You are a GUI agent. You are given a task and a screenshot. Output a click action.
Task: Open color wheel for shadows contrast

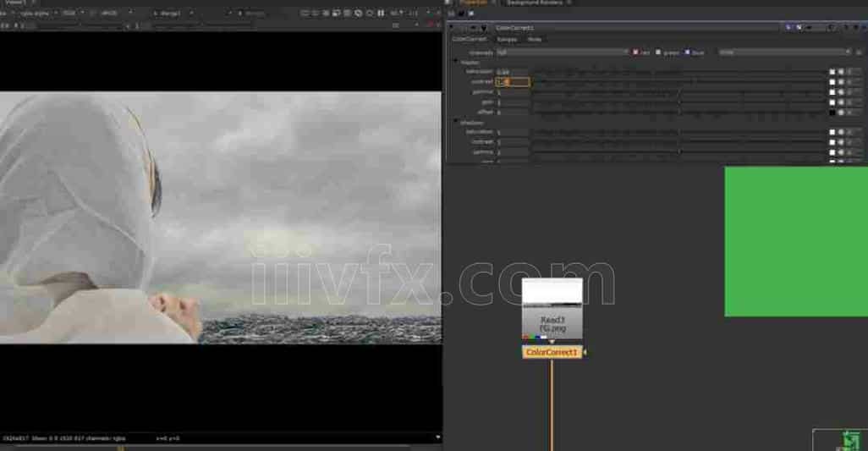point(841,142)
